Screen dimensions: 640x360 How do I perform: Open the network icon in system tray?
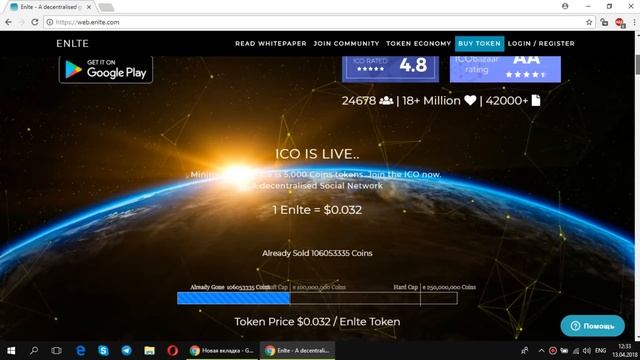click(x=576, y=351)
